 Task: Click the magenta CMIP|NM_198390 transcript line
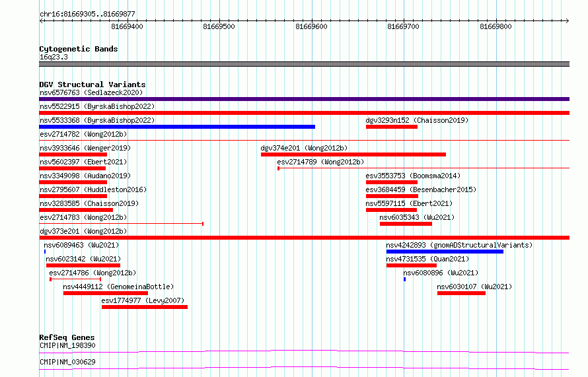click(x=304, y=351)
